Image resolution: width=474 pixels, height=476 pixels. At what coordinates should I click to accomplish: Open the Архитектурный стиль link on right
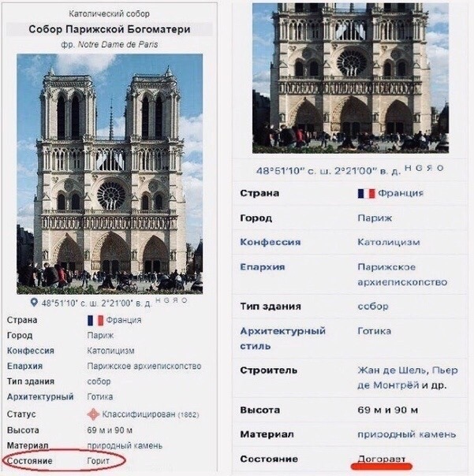[282, 339]
